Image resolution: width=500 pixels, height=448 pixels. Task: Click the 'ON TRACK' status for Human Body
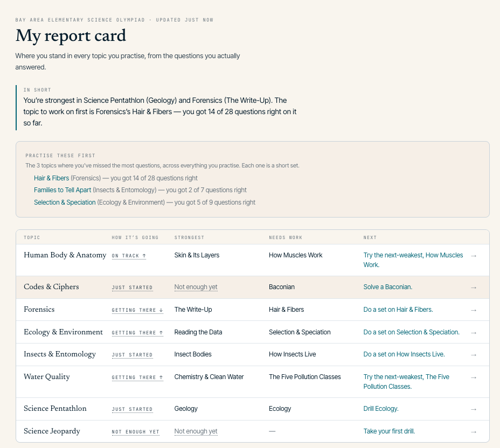coord(129,256)
